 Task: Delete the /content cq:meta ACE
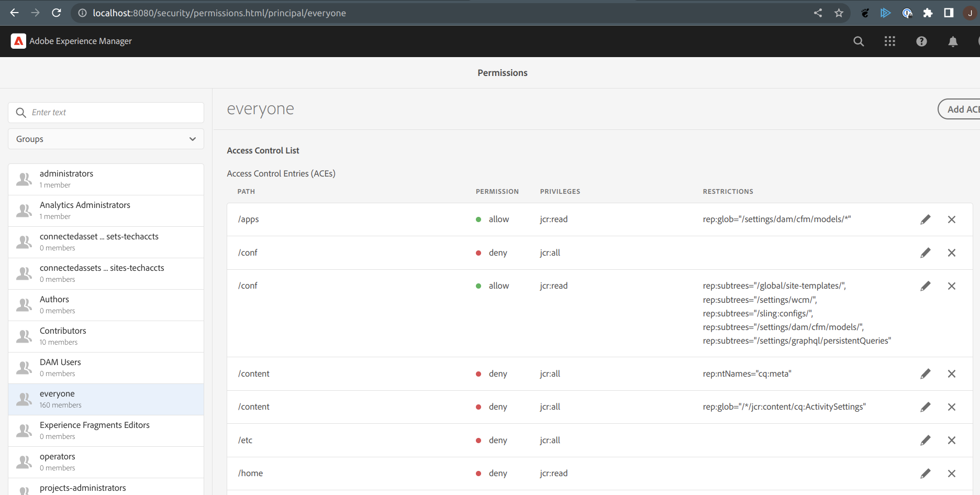[952, 373]
